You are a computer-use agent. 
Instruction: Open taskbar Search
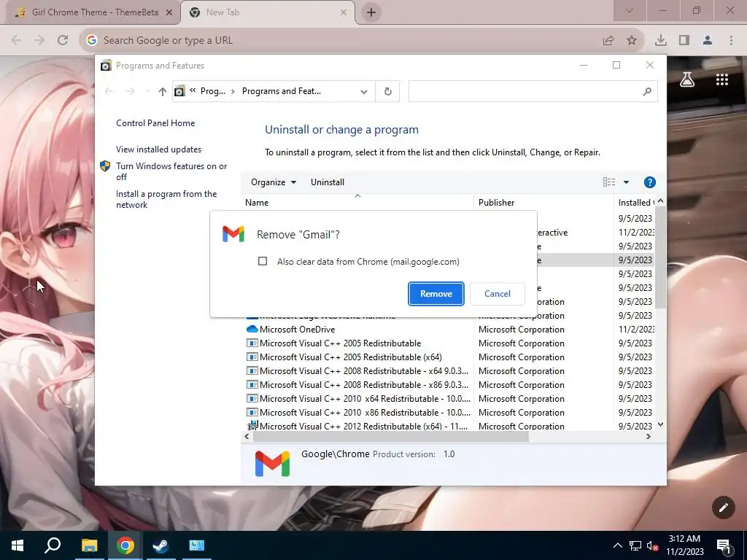click(x=53, y=545)
